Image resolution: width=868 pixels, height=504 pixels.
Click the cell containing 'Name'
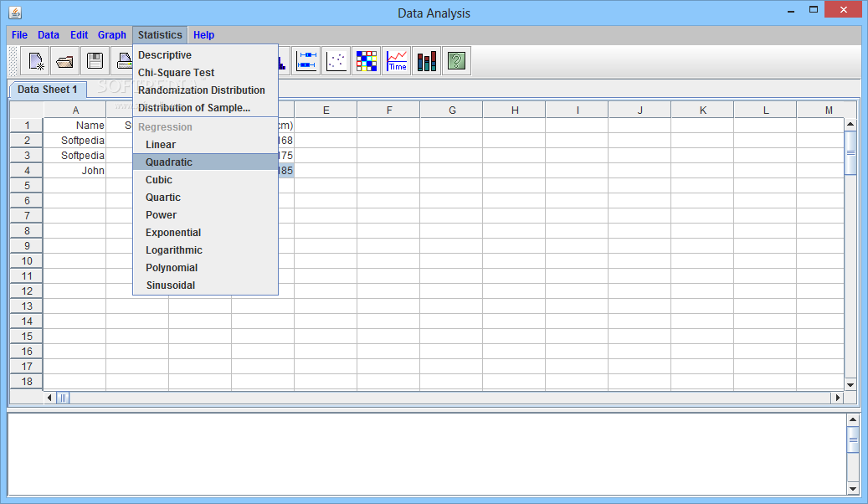[74, 126]
